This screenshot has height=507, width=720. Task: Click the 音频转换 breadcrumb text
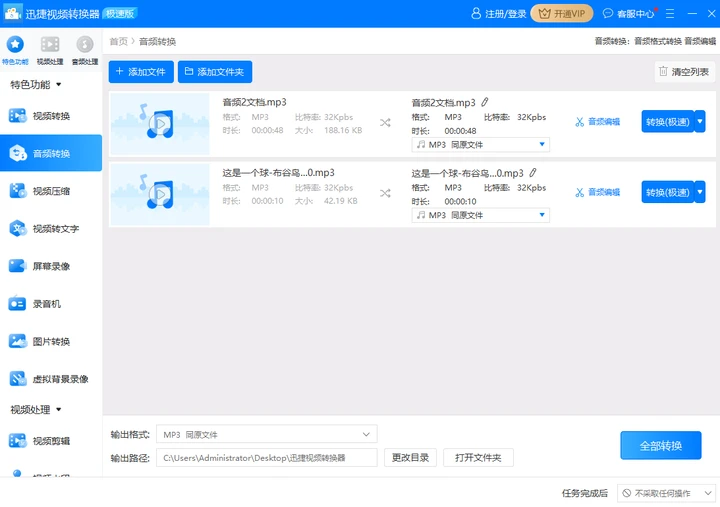pyautogui.click(x=158, y=41)
